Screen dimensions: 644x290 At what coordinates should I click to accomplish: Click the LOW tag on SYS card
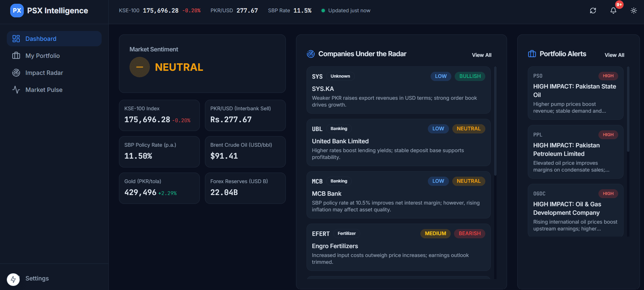tap(441, 76)
